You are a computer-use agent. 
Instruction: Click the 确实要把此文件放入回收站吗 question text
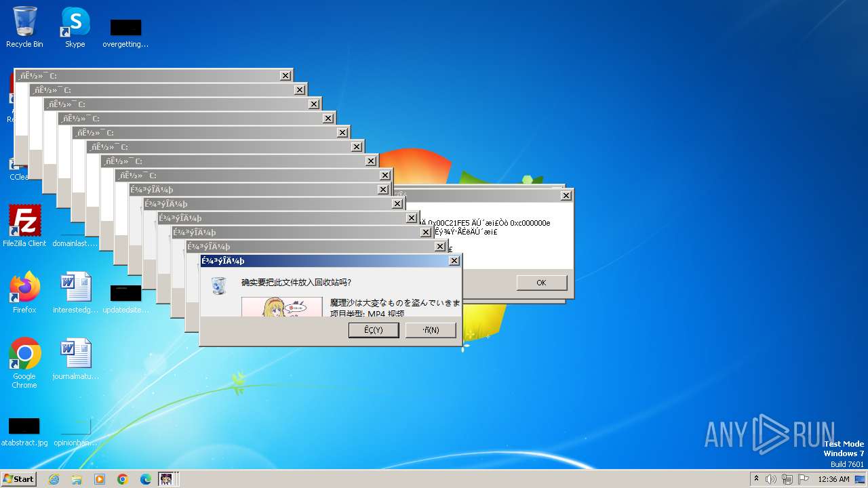click(296, 282)
